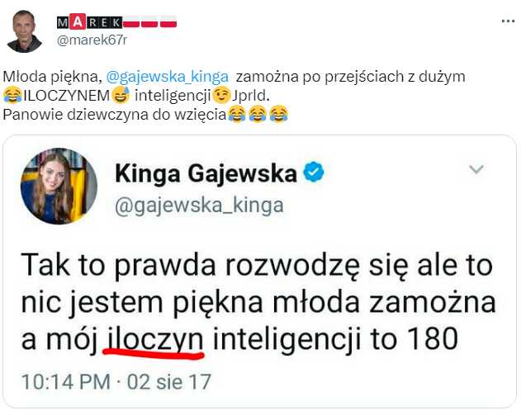Click the grey @gajewska_kinga handle in quote

click(x=199, y=205)
